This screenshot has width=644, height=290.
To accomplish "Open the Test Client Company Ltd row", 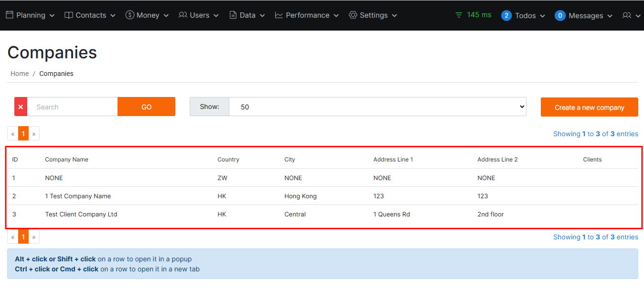I will point(81,214).
